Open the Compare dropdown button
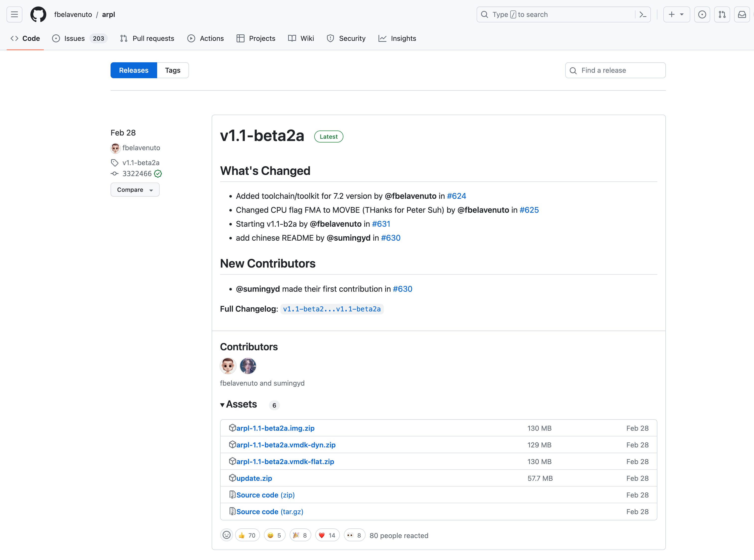This screenshot has height=560, width=754. point(135,189)
